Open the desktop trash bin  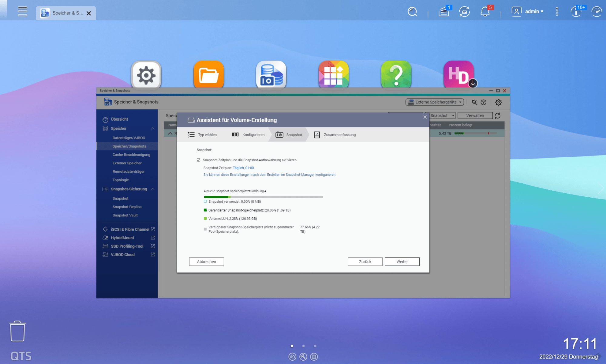[x=18, y=331]
